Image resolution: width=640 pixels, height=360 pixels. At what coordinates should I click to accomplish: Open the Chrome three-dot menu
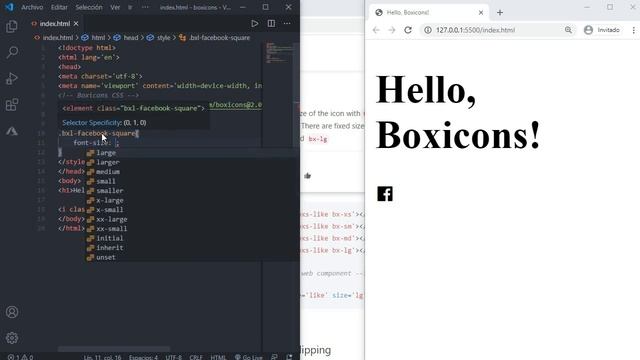pyautogui.click(x=633, y=30)
